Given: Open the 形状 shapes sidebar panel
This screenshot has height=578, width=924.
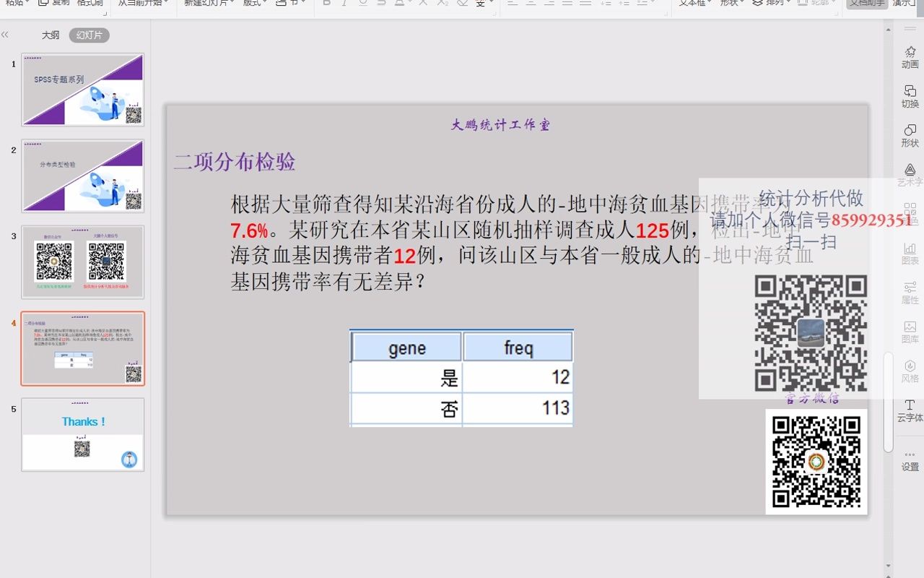Looking at the screenshot, I should pos(910,135).
